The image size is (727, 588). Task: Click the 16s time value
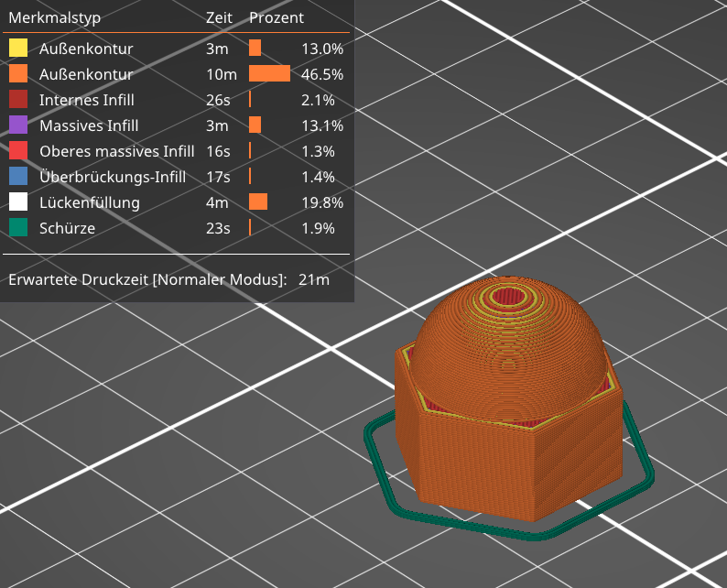tap(218, 151)
